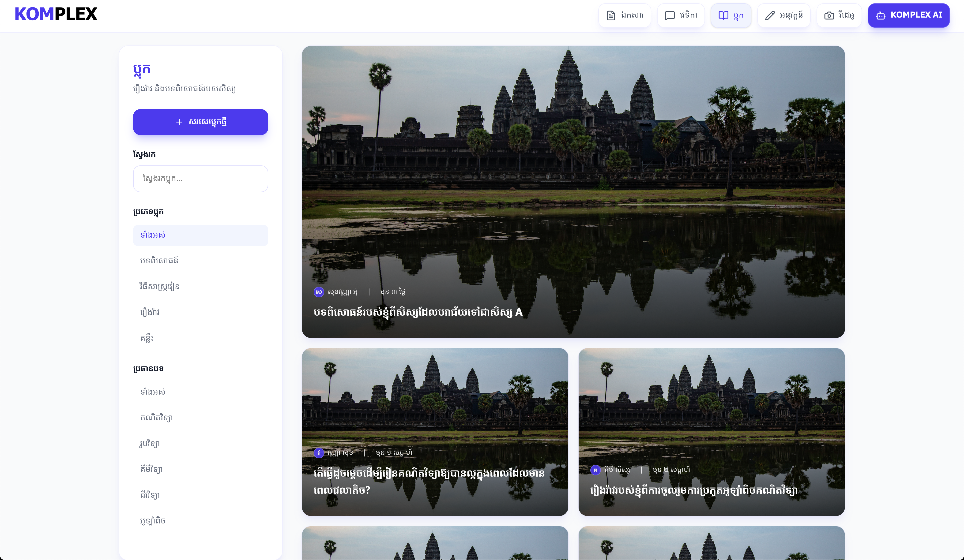Select topic រូបវិទ្យា in sidebar
This screenshot has height=560, width=964.
[x=150, y=443]
